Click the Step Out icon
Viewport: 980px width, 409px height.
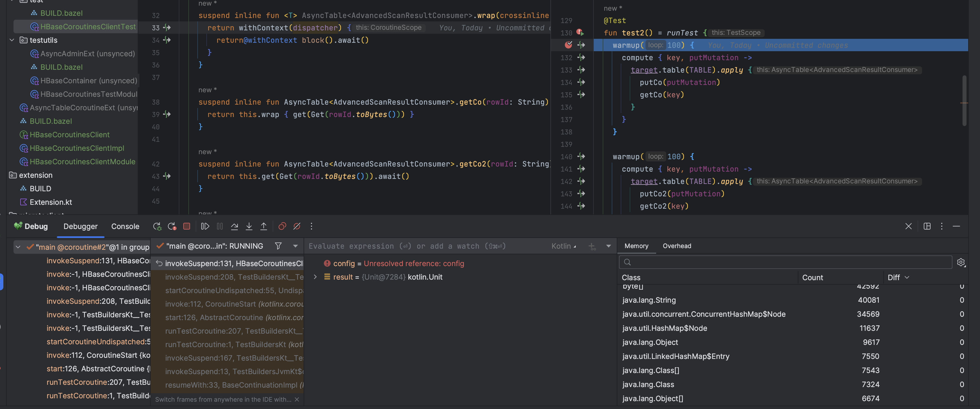(x=264, y=226)
